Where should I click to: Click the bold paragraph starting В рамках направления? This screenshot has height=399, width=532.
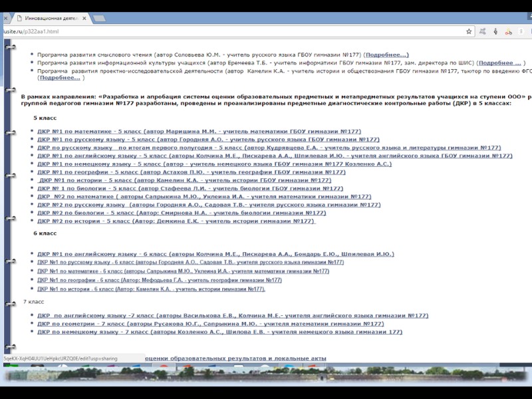[276, 100]
